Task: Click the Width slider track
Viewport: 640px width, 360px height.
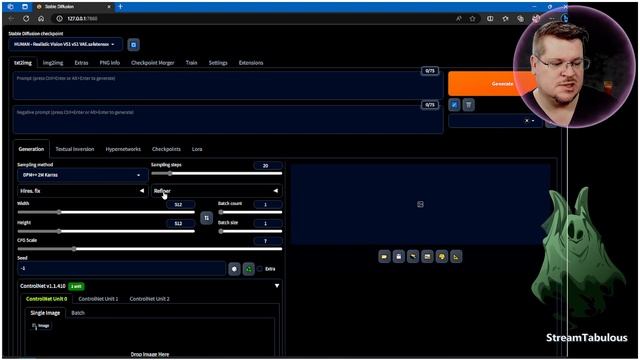Action: 106,212
